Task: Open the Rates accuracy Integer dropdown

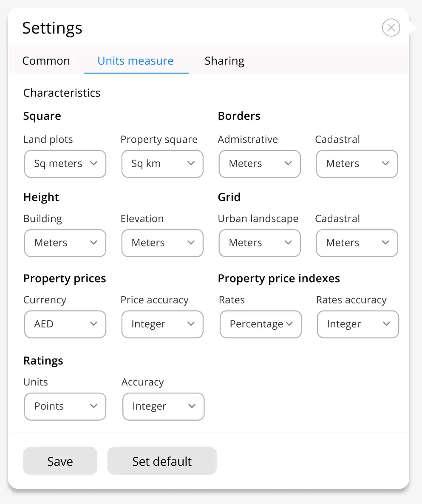Action: coord(358,324)
